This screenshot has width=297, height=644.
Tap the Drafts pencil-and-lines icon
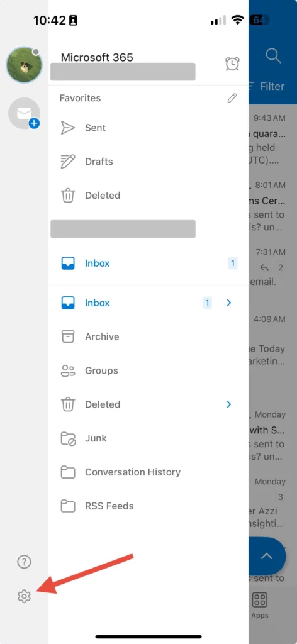[x=68, y=162]
